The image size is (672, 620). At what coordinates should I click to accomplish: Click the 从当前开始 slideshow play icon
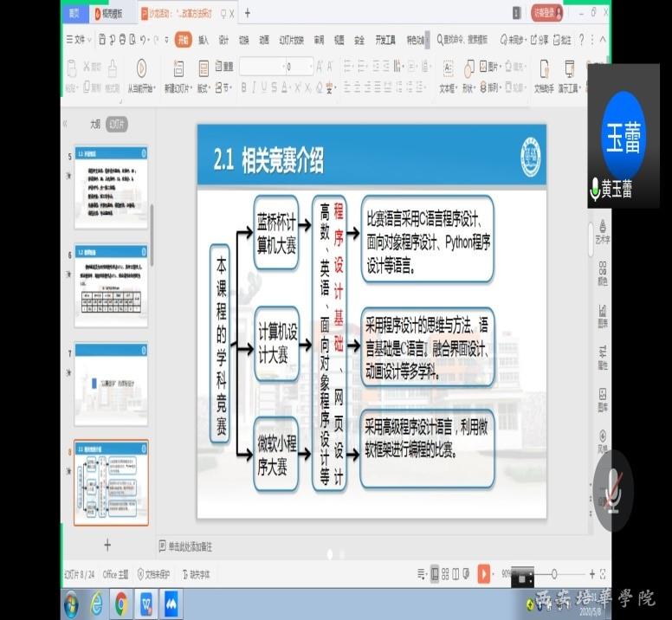tap(140, 68)
